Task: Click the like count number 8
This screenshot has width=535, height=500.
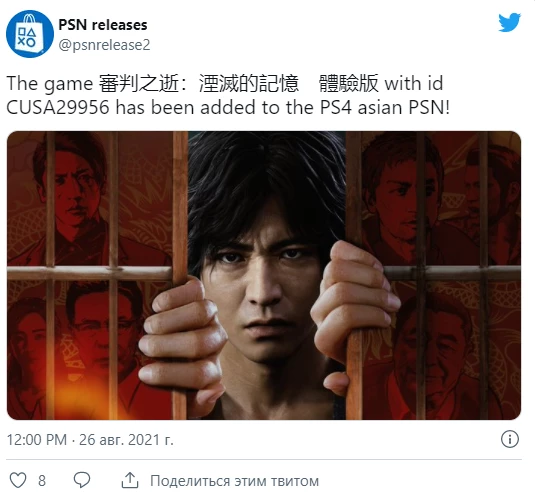Action: [42, 481]
